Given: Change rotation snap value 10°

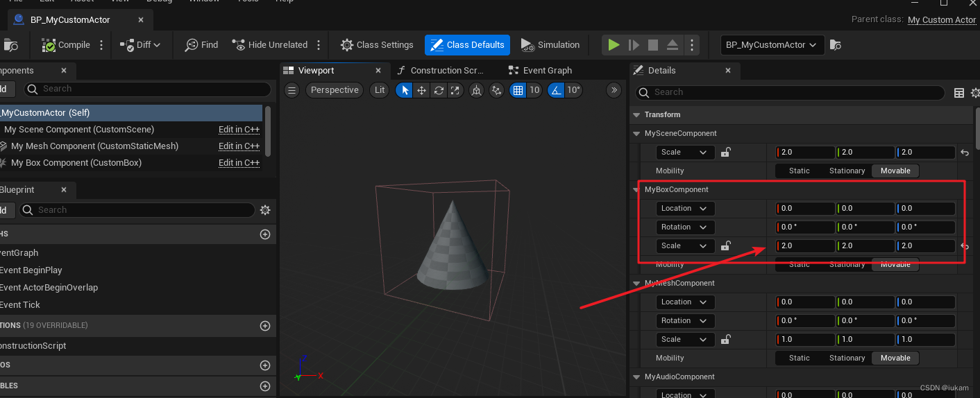Looking at the screenshot, I should click(573, 90).
